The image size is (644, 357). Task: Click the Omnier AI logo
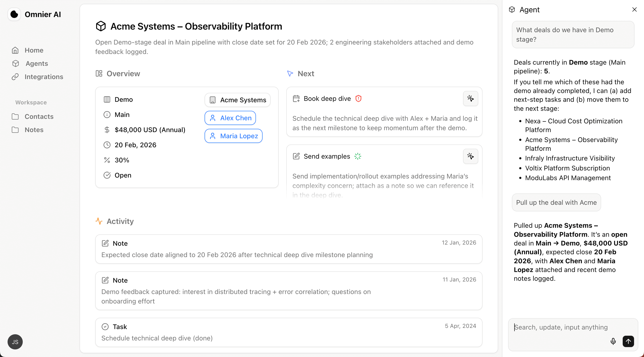tap(14, 14)
